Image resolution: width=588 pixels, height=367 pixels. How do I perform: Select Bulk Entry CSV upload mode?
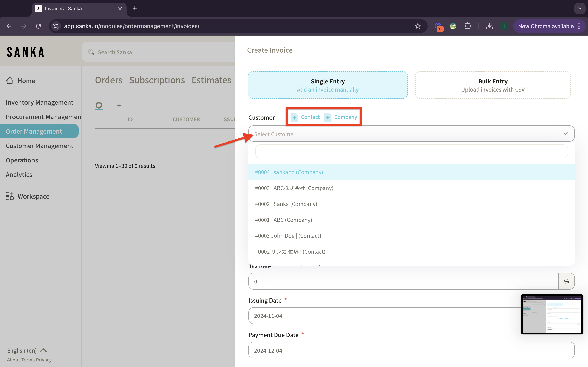pos(492,85)
